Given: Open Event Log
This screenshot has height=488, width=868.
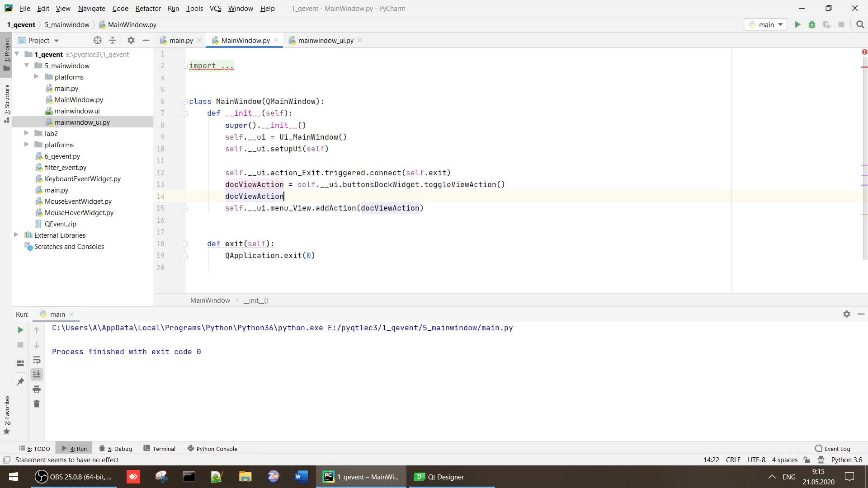Looking at the screenshot, I should click(832, 449).
